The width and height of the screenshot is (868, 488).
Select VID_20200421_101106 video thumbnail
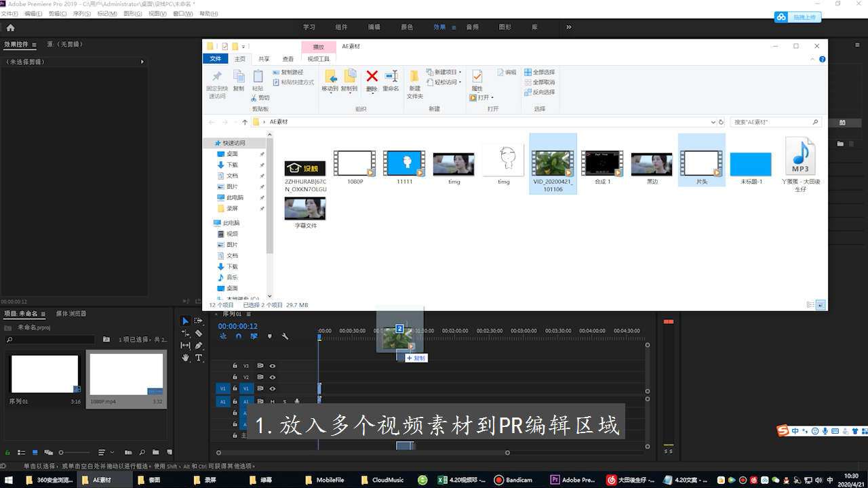pos(553,163)
